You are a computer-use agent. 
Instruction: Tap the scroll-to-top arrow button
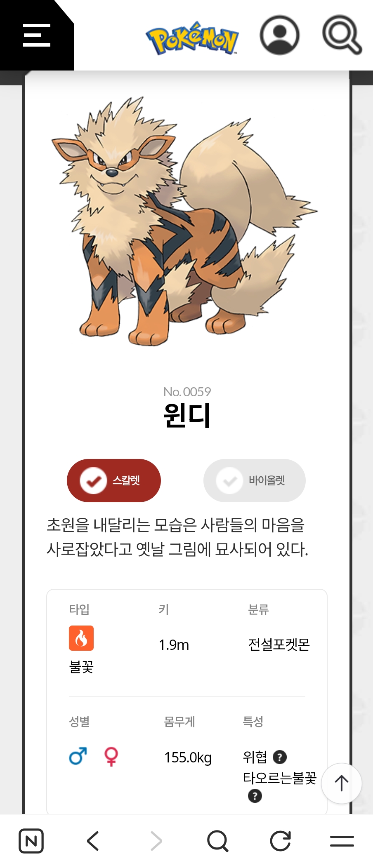(x=342, y=783)
